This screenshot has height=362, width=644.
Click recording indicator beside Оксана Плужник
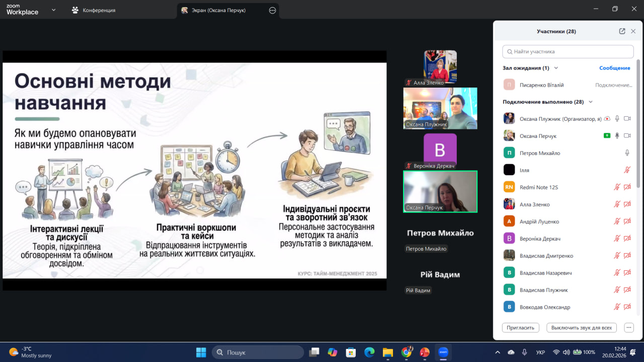coord(607,119)
